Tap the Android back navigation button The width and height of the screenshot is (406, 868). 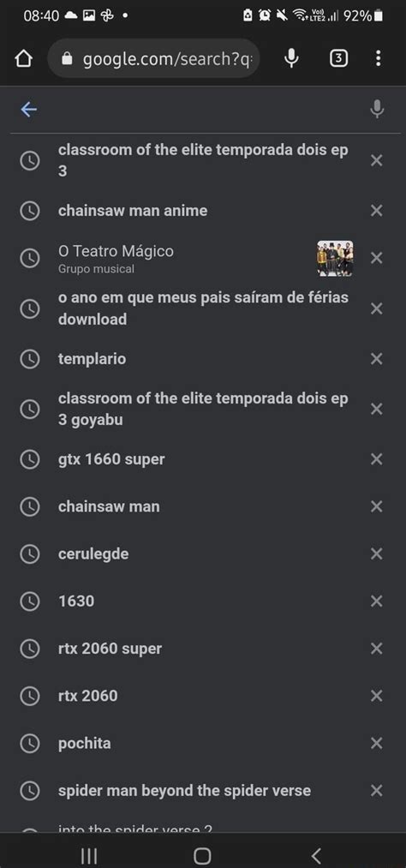[x=316, y=856]
